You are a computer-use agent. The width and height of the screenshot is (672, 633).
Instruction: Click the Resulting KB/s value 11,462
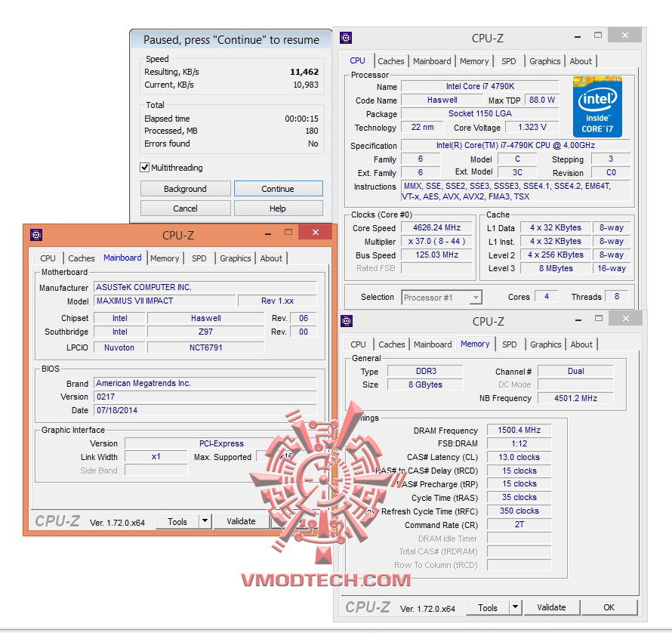304,72
